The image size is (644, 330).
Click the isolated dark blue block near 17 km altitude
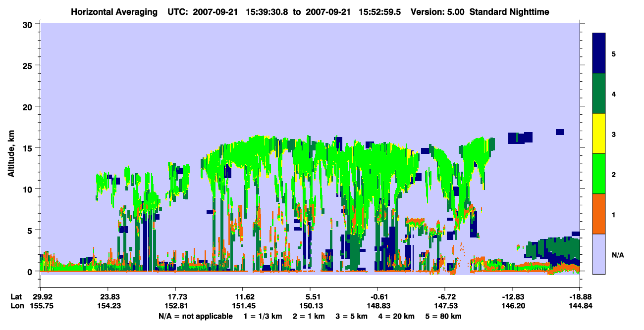click(x=560, y=132)
